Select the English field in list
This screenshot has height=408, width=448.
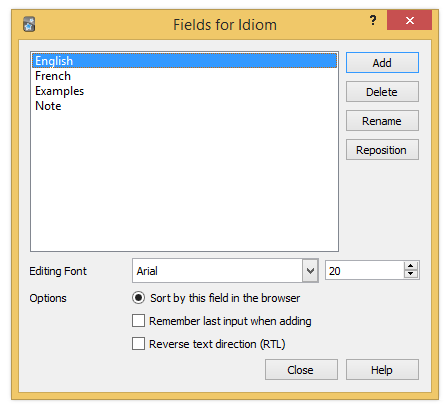pyautogui.click(x=184, y=61)
